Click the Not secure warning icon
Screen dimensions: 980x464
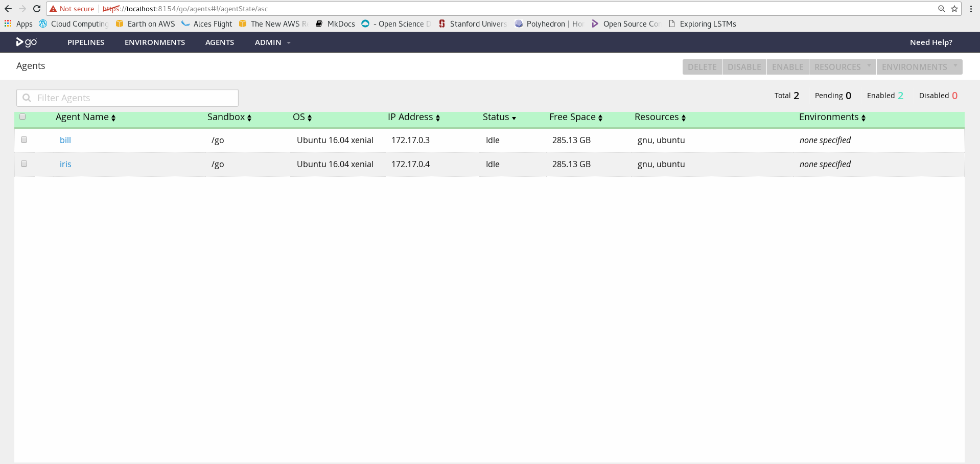(x=53, y=9)
